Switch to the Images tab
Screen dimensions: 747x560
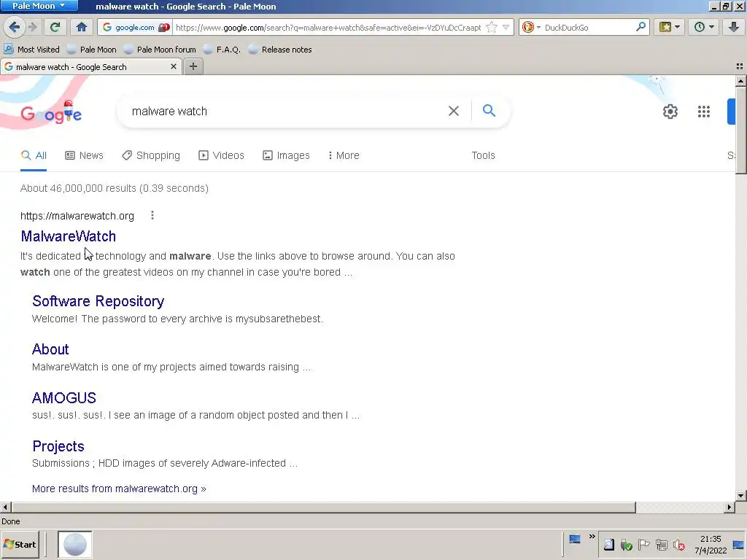point(286,155)
